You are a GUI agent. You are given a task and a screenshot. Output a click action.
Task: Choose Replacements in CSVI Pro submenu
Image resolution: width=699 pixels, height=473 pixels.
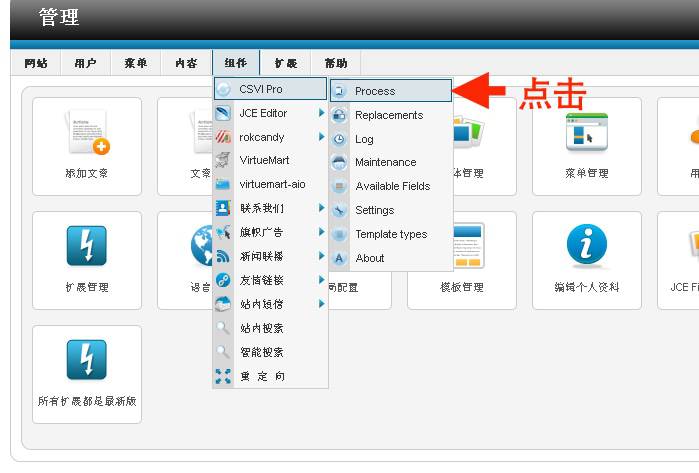point(388,115)
